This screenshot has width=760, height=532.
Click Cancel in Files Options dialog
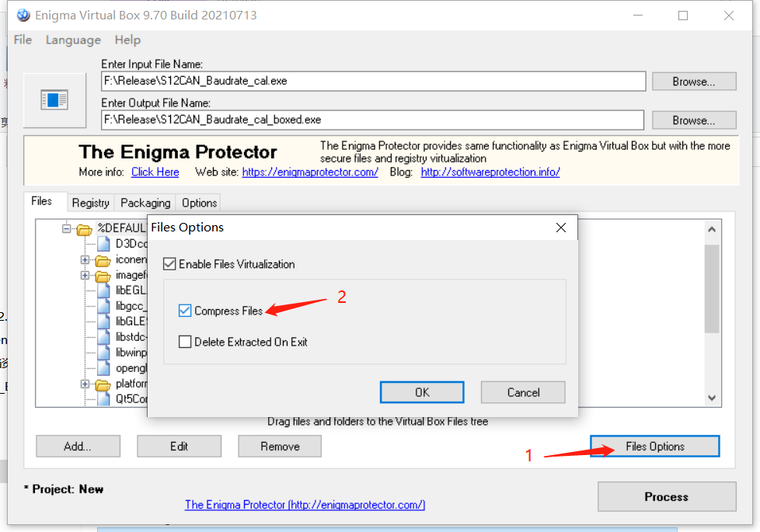523,392
